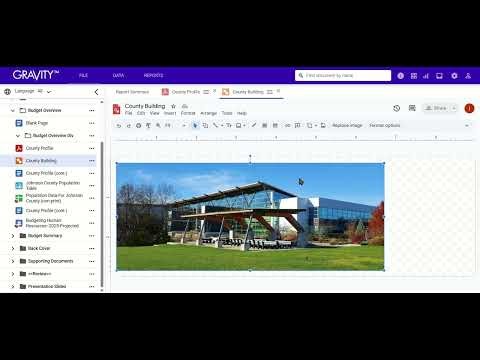Expand the Supporting Documents folder
The image size is (480, 360).
[x=13, y=261]
